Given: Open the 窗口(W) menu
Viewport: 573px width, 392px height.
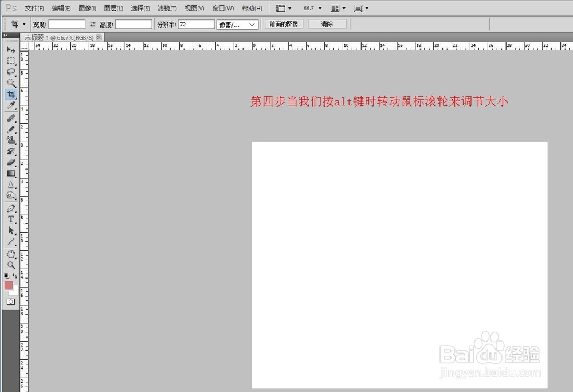Looking at the screenshot, I should pyautogui.click(x=223, y=8).
